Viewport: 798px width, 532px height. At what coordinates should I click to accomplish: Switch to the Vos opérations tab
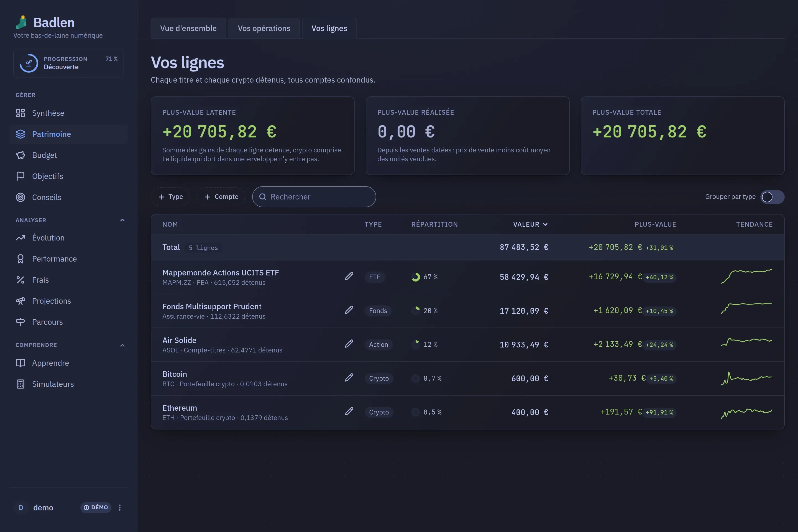264,28
